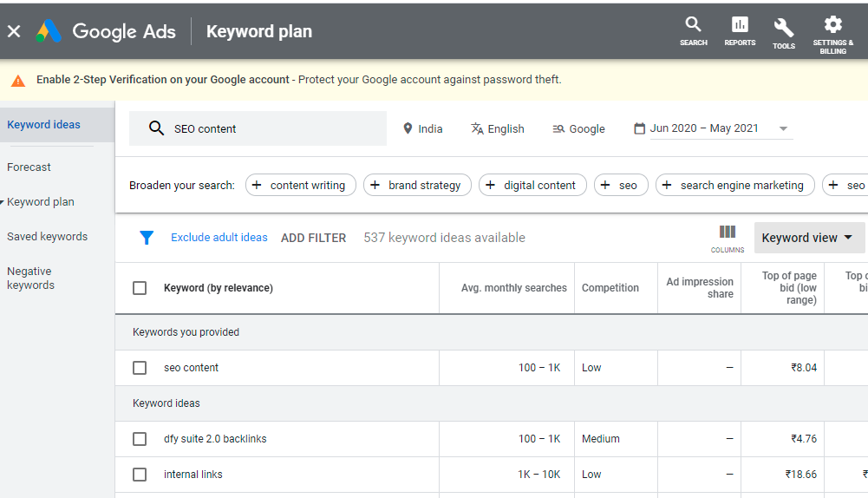868x498 pixels.
Task: Click the ₹4.76 bid value
Action: (x=804, y=439)
